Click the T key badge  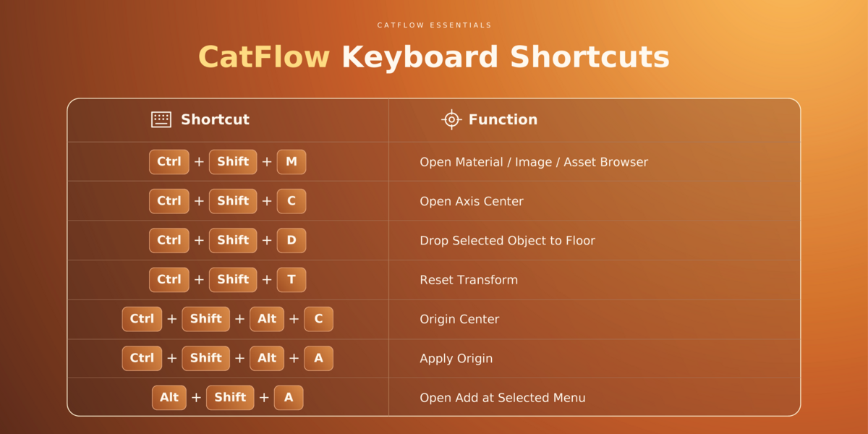pos(292,280)
